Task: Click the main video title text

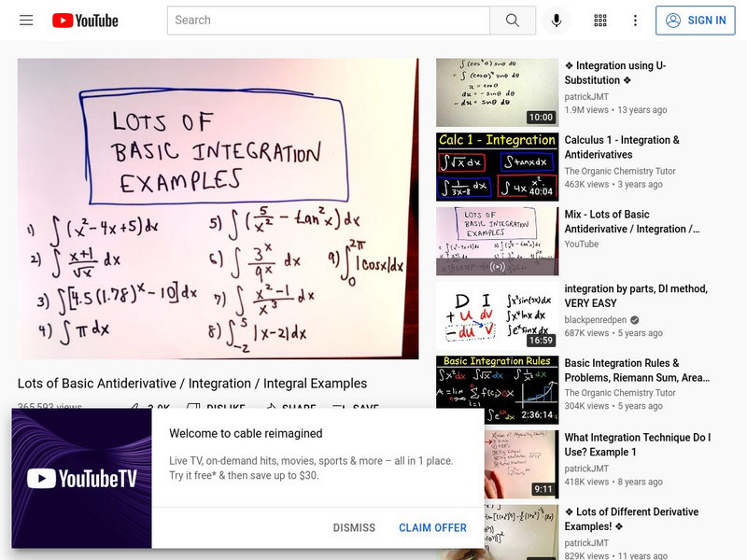Action: [x=192, y=384]
